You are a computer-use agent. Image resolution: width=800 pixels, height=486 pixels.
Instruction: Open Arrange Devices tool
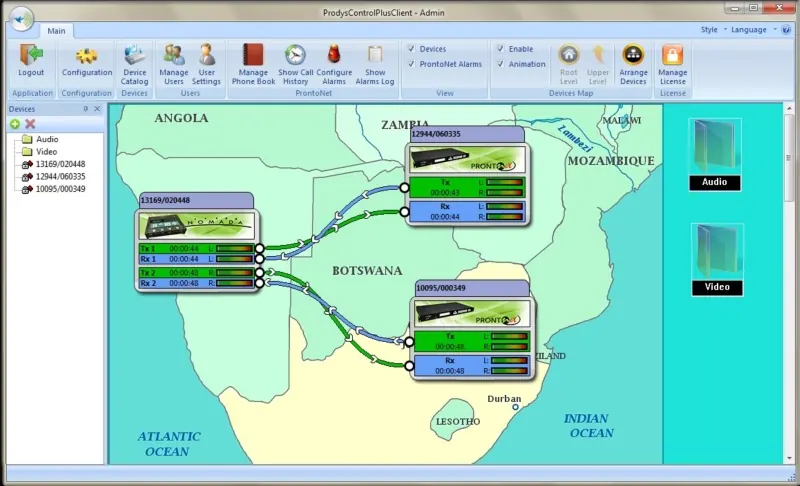633,64
